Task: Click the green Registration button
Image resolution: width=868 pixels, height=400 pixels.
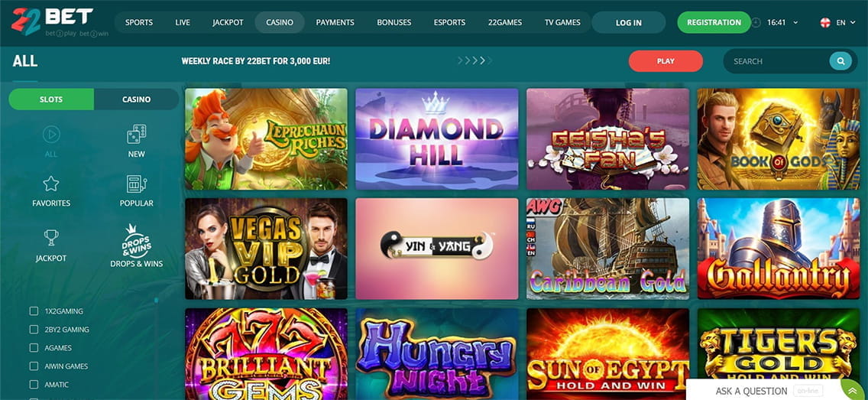Action: pyautogui.click(x=714, y=23)
